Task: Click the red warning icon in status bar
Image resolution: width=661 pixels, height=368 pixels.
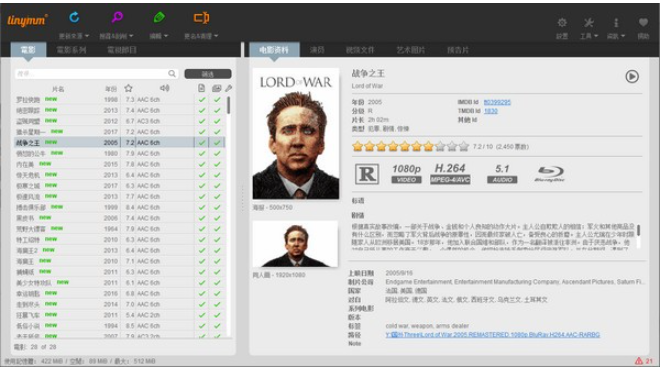Action: click(x=639, y=361)
